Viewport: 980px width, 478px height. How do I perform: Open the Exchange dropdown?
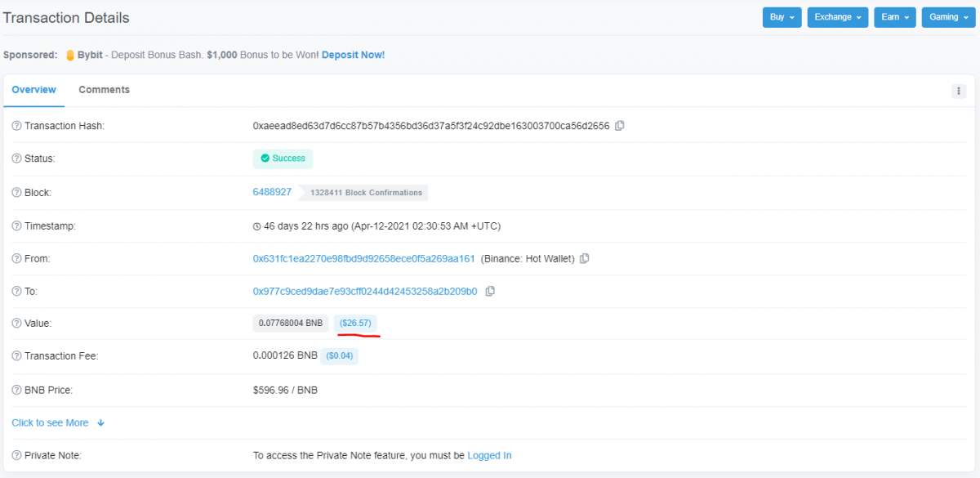pyautogui.click(x=837, y=16)
